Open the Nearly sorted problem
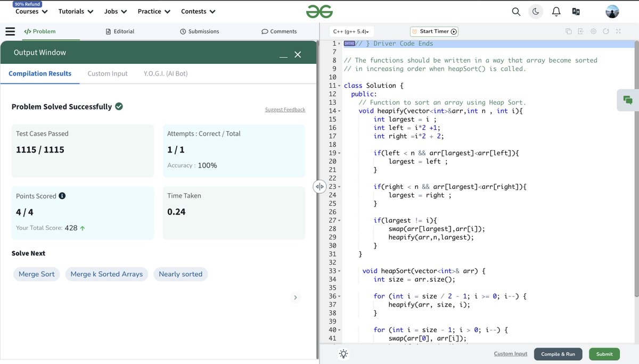The image size is (639, 364). click(181, 274)
